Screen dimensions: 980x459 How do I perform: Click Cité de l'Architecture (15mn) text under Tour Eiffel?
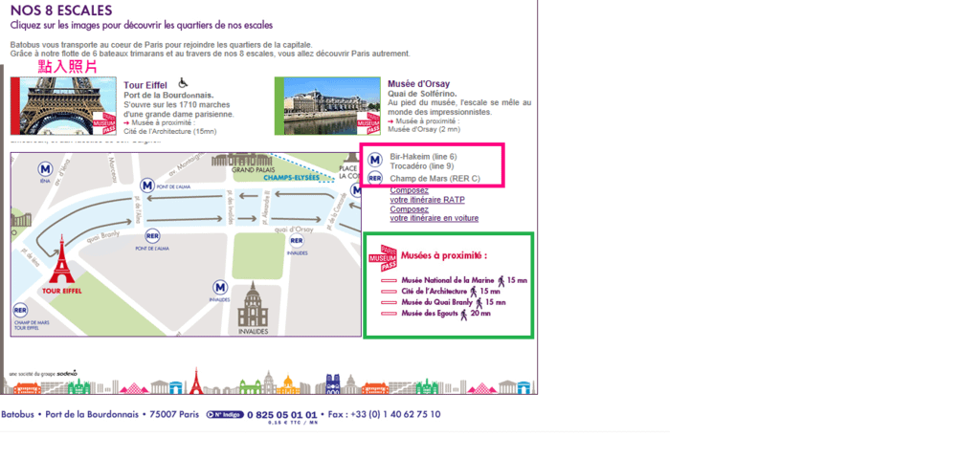click(170, 132)
